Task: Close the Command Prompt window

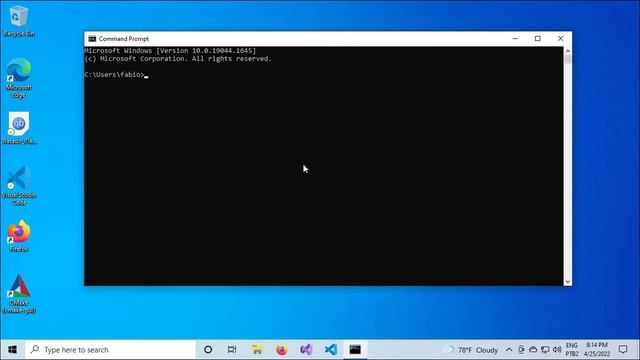Action: click(x=560, y=39)
